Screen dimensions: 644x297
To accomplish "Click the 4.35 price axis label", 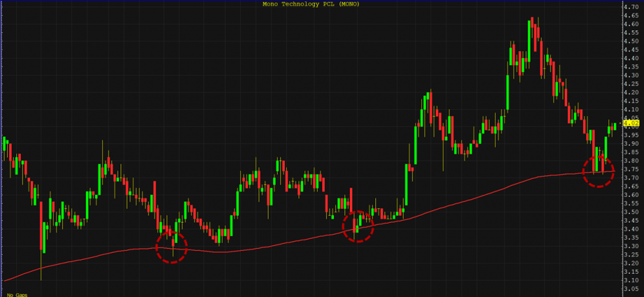I will click(631, 67).
